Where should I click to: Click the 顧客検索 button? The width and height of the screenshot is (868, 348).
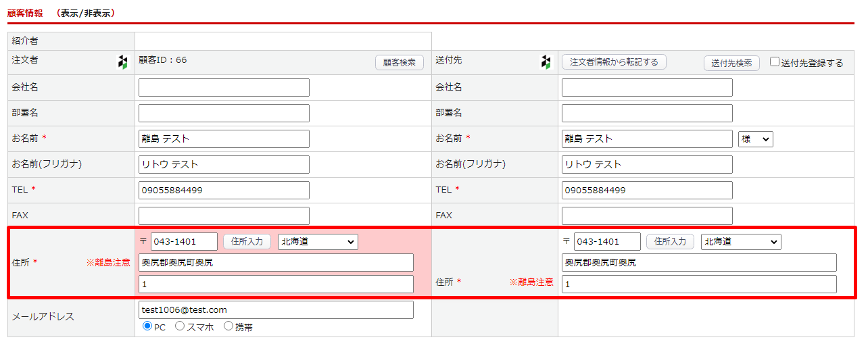click(400, 63)
